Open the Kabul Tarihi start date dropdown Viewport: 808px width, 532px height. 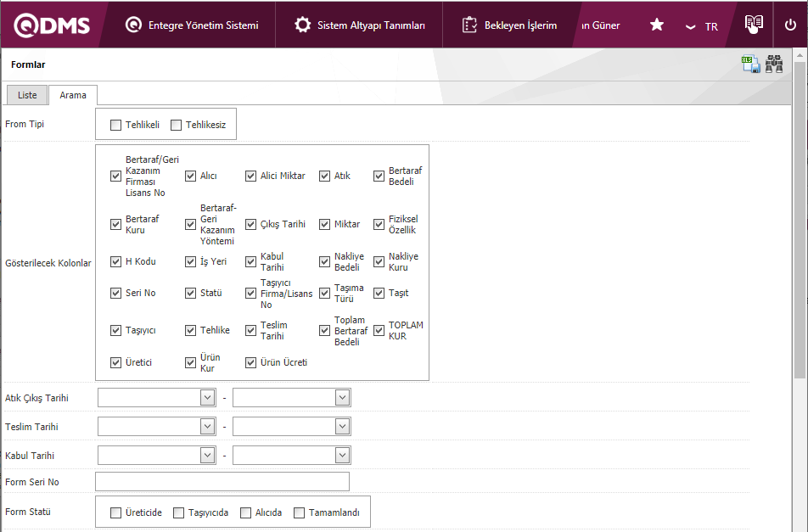207,456
